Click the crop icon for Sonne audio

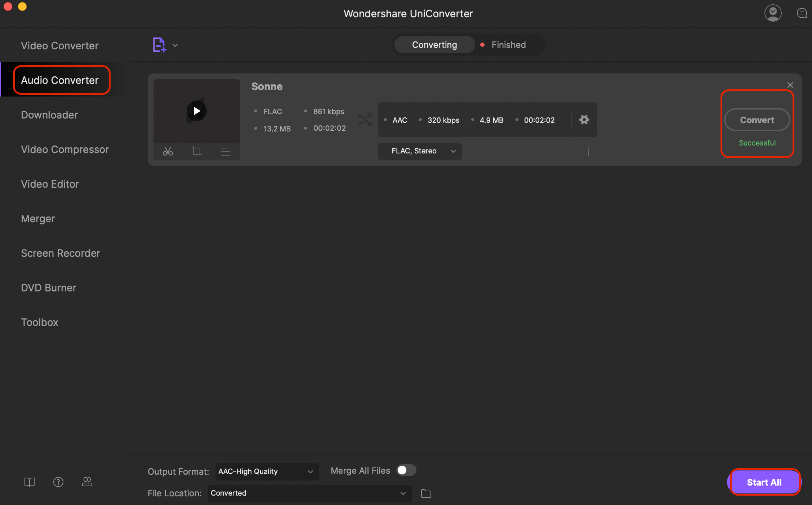pyautogui.click(x=197, y=151)
